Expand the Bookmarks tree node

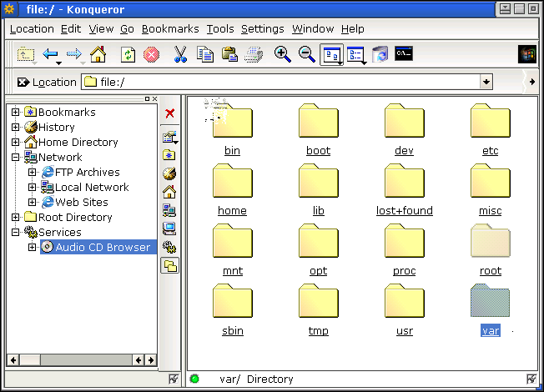click(15, 112)
